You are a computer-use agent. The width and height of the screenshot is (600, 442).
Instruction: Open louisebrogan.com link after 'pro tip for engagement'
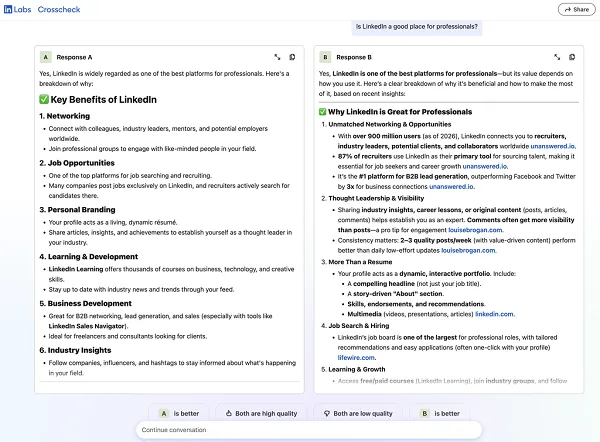pos(475,230)
